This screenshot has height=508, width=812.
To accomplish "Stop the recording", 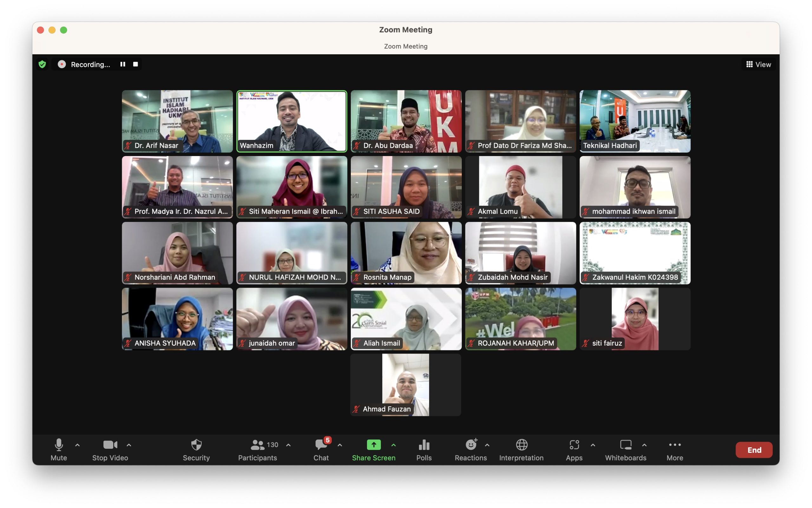I will tap(135, 64).
